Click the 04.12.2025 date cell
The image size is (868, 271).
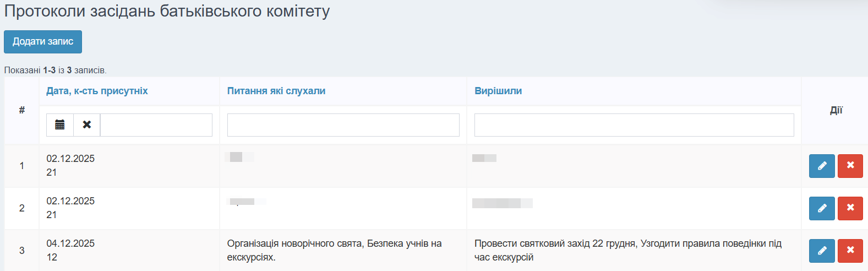click(x=70, y=243)
